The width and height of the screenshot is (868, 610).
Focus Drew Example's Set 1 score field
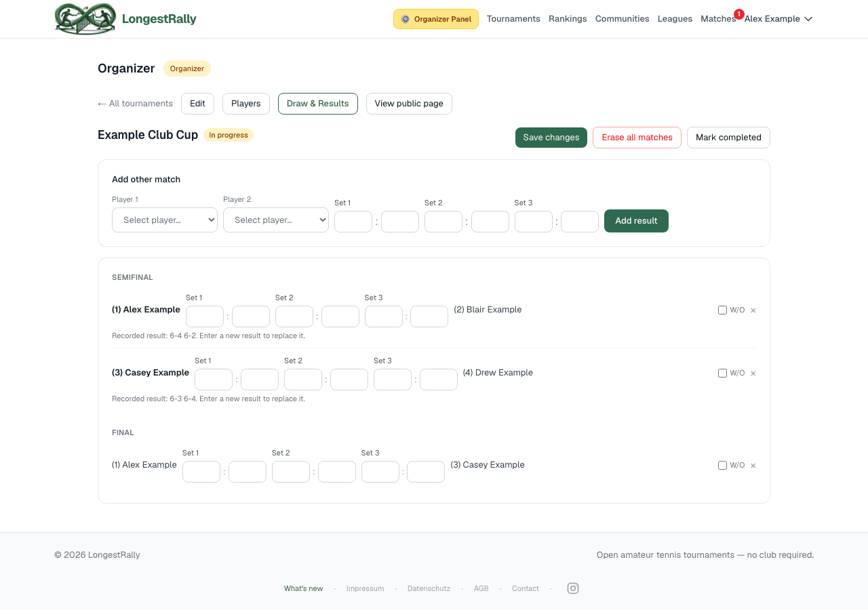[x=260, y=380]
